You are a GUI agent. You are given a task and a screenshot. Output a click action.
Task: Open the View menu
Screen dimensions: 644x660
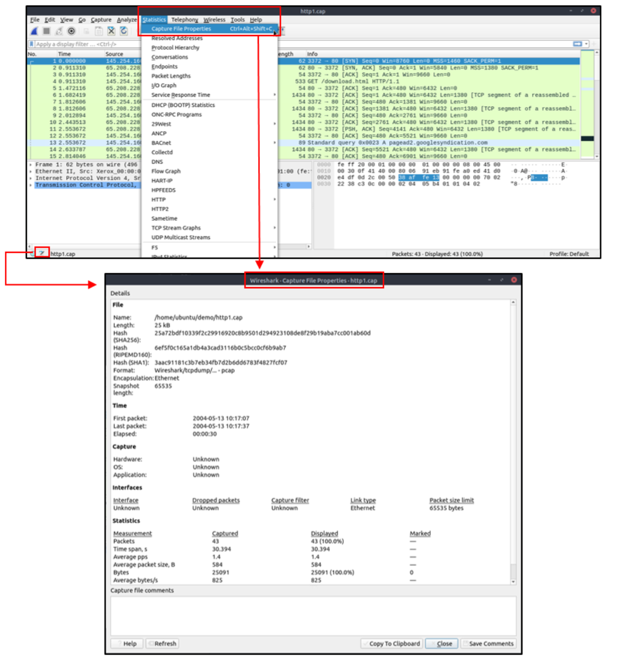[67, 20]
